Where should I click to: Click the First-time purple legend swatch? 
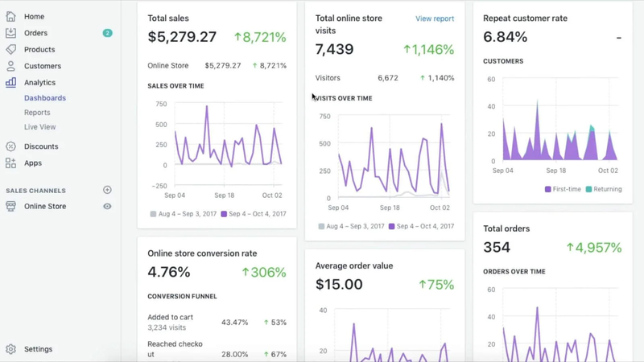[548, 190]
